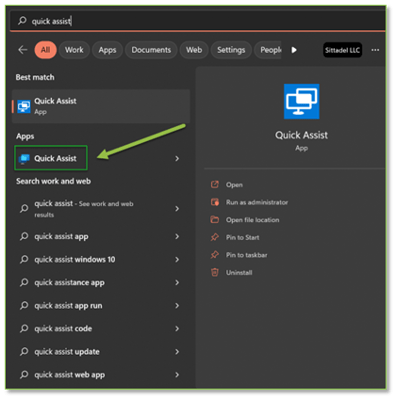Choose Run as administrator
Image resolution: width=396 pixels, height=399 pixels.
(x=257, y=202)
